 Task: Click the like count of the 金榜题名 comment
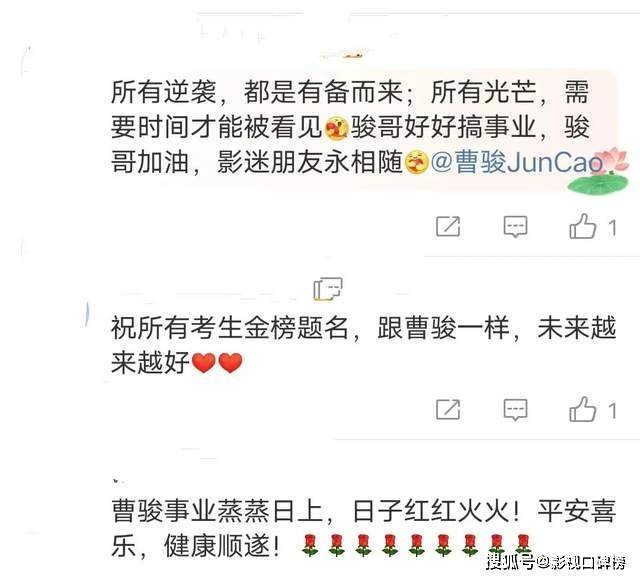(612, 410)
